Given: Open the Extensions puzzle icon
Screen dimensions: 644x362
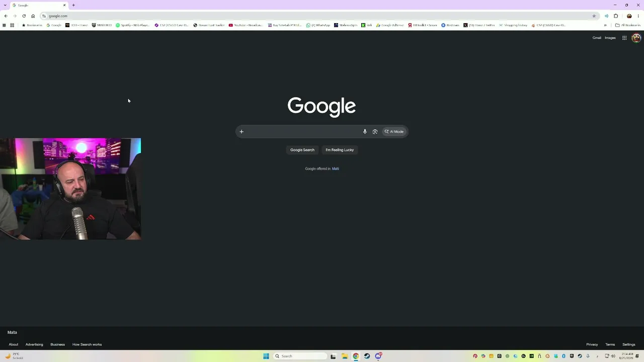Looking at the screenshot, I should (x=616, y=16).
